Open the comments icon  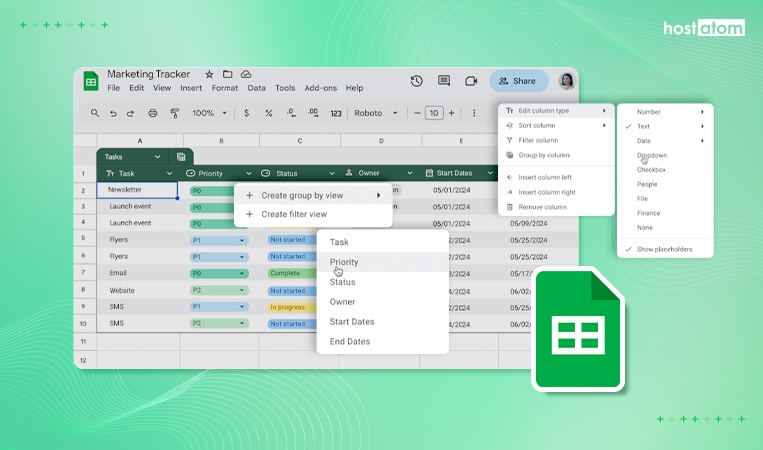coord(444,81)
